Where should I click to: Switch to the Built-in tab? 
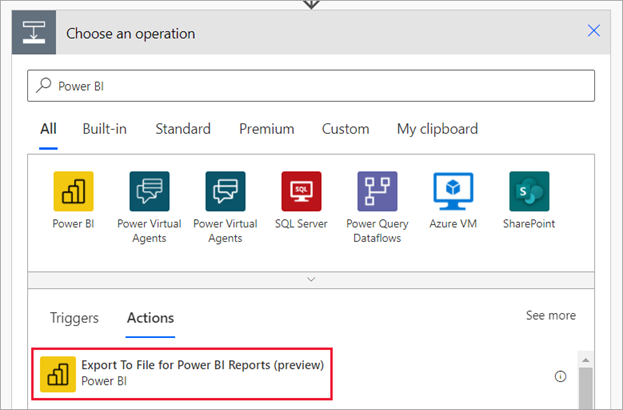pos(106,129)
